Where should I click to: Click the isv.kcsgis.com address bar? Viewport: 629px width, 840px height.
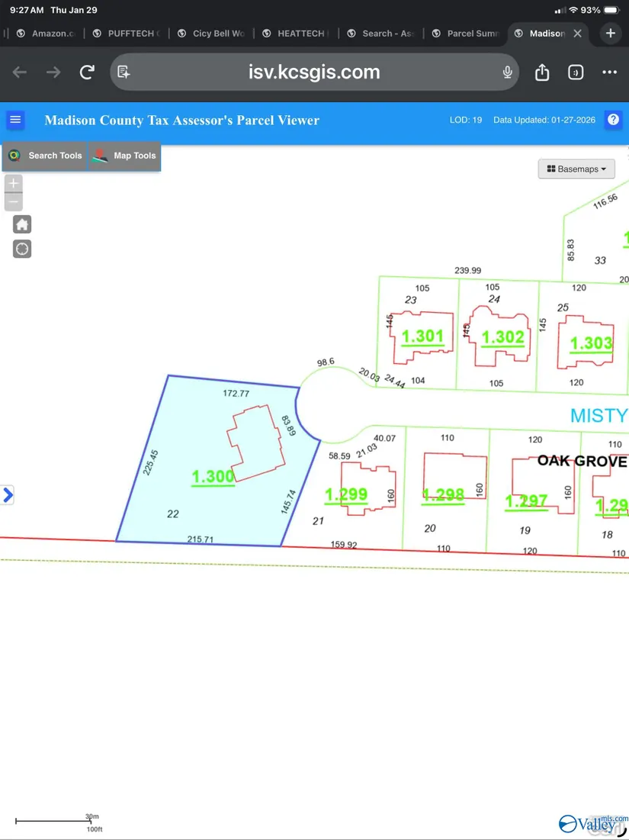pos(314,72)
